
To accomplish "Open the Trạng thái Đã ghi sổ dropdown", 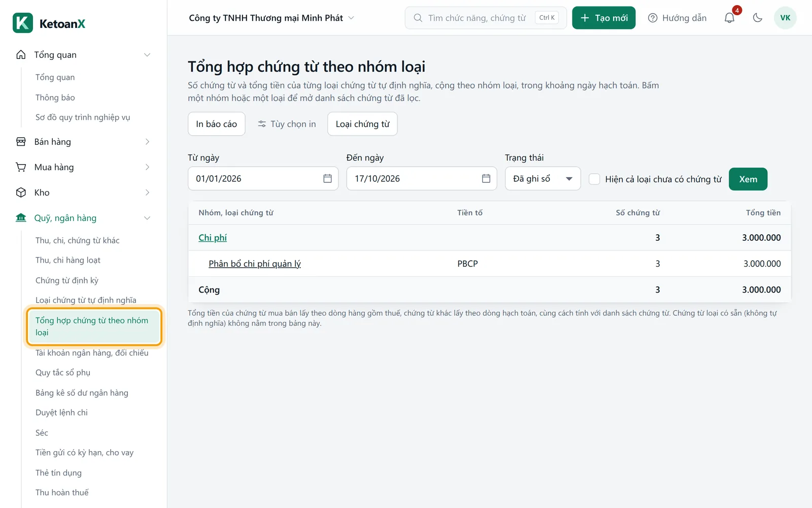I will pos(543,178).
